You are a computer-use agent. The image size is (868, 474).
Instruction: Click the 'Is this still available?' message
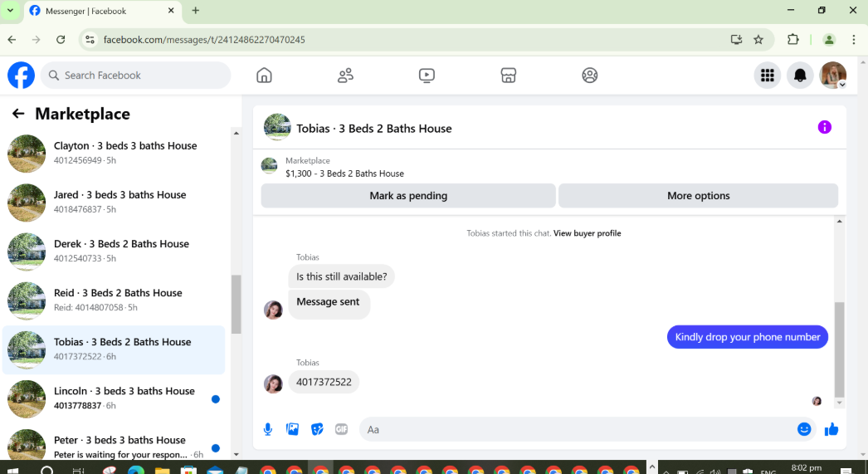[342, 276]
